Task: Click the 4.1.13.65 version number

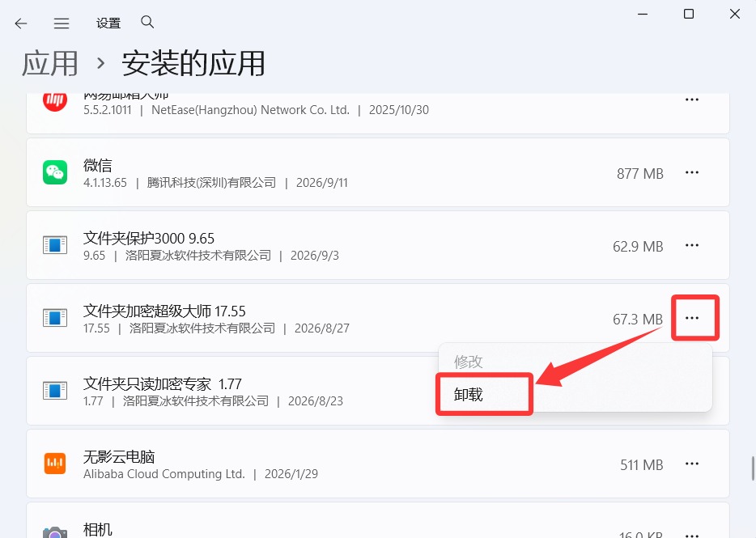Action: coord(105,183)
